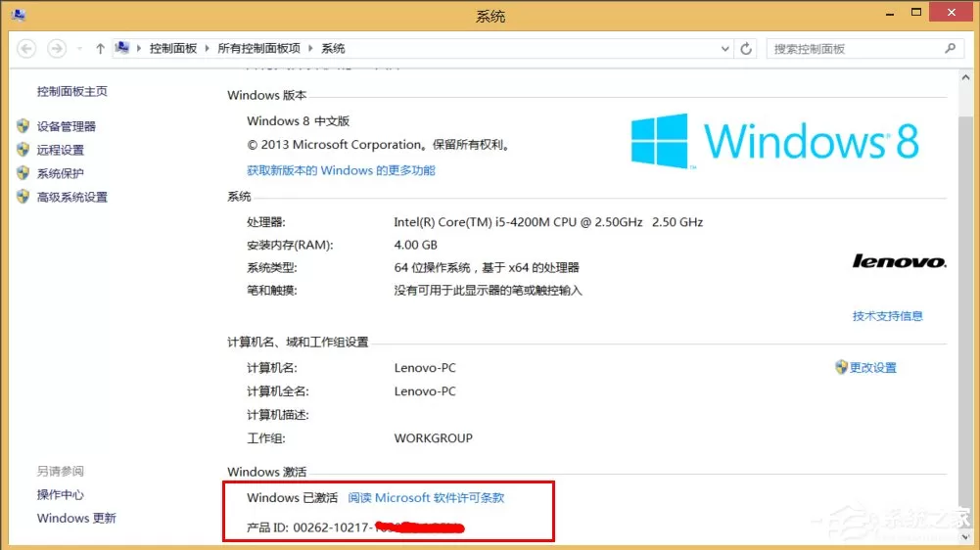Open recent locations dropdown arrow beside Forward
980x550 pixels.
click(79, 49)
